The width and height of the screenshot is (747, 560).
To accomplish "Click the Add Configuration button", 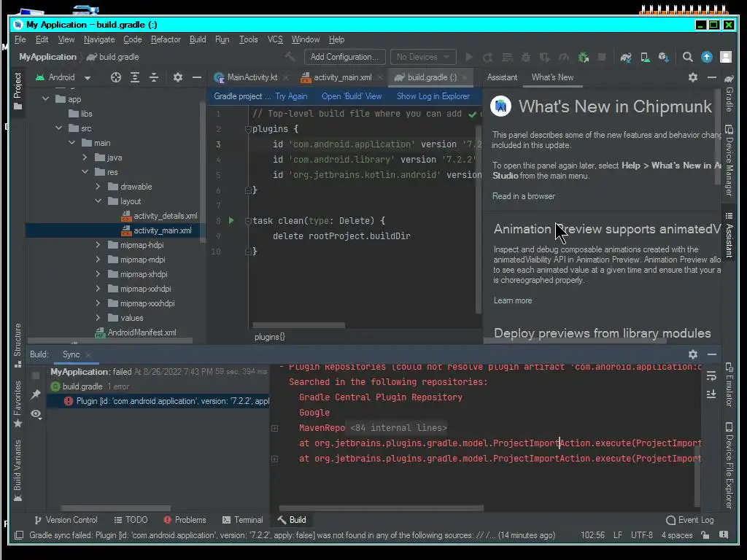I will pyautogui.click(x=344, y=57).
